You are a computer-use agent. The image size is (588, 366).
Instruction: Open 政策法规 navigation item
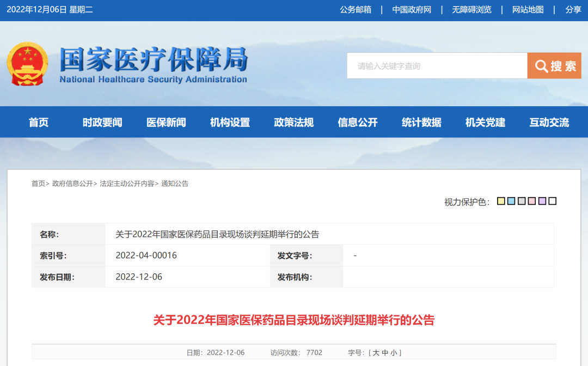(x=293, y=122)
